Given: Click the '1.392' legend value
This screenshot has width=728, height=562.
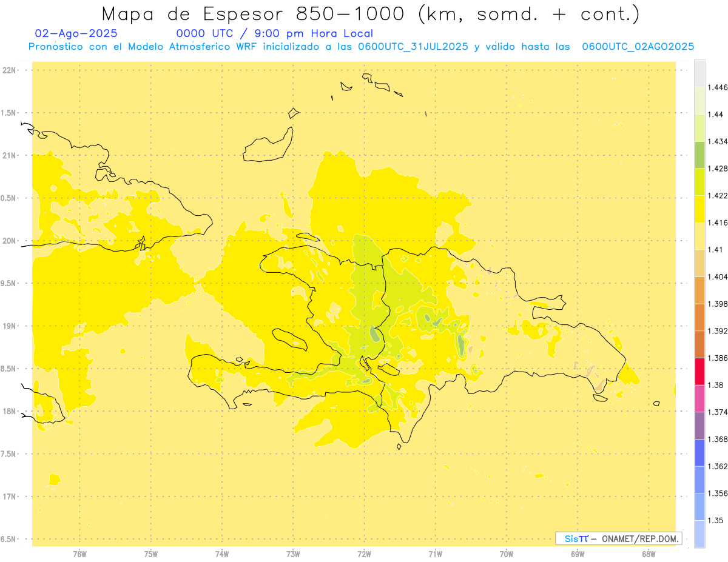Looking at the screenshot, I should coord(719,331).
